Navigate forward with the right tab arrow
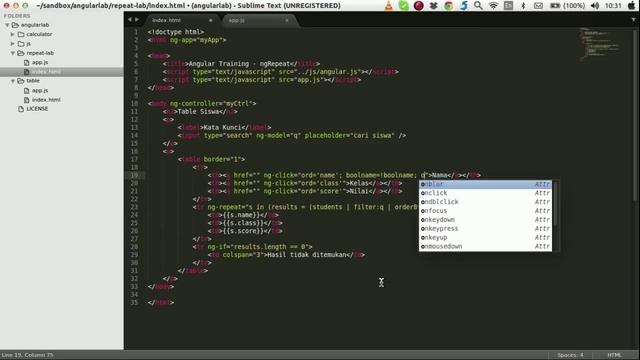Viewport: 640px width, 360px height. coord(137,19)
